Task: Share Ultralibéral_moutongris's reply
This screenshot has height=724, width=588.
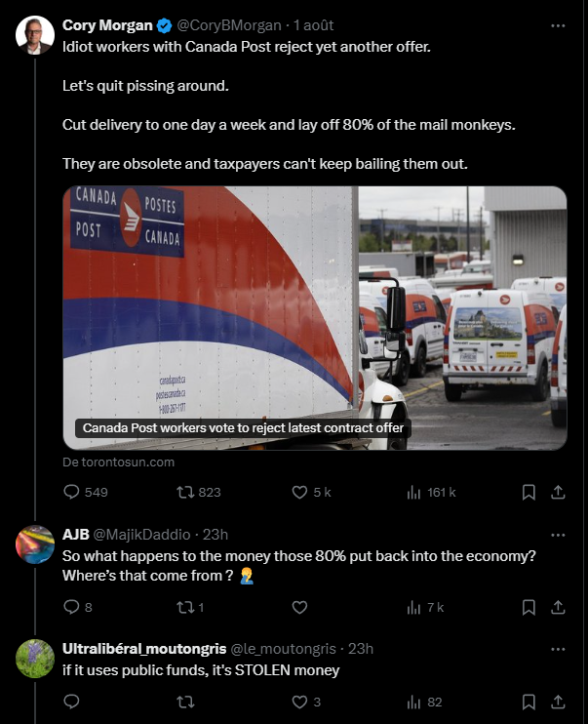Action: coord(558,702)
